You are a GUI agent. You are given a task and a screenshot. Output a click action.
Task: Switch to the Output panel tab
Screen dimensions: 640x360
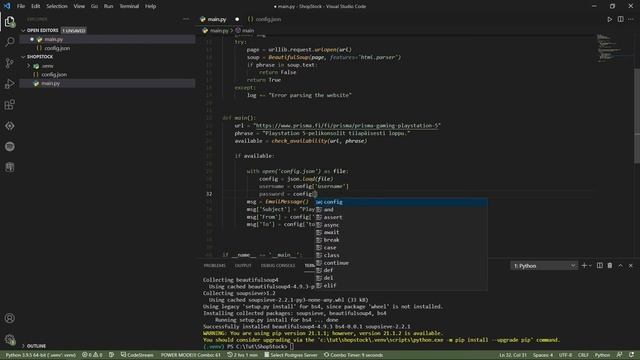(x=243, y=265)
